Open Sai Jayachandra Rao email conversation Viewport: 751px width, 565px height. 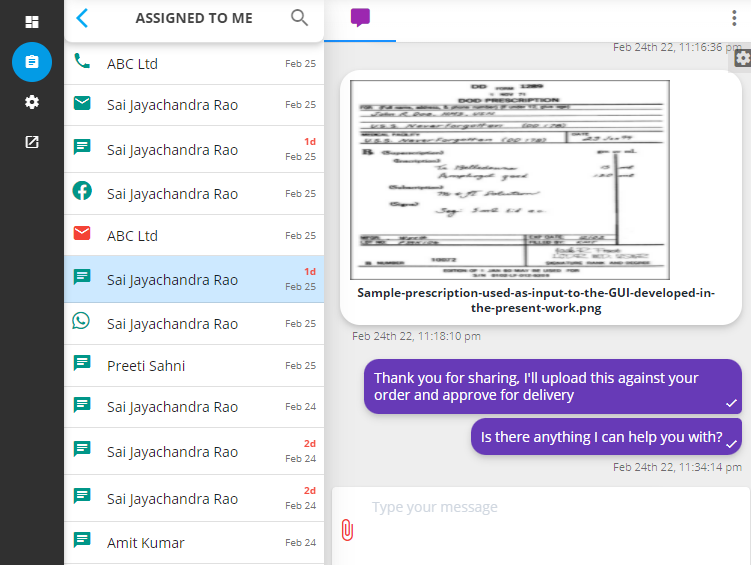[x=194, y=105]
